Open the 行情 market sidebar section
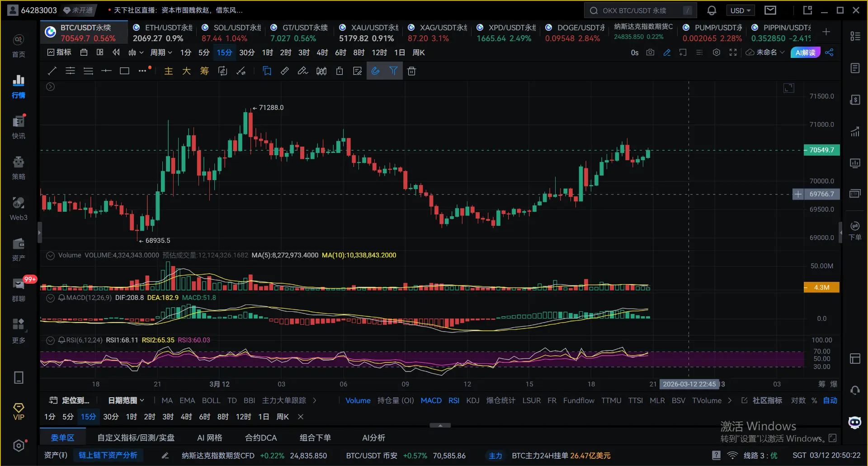 pyautogui.click(x=19, y=86)
